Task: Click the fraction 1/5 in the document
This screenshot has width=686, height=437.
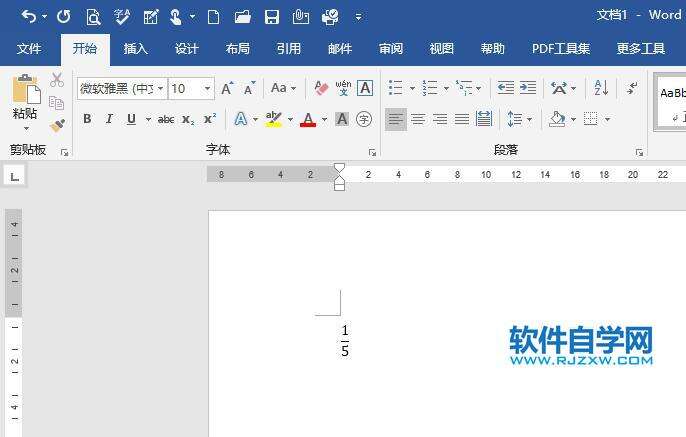Action: 344,340
